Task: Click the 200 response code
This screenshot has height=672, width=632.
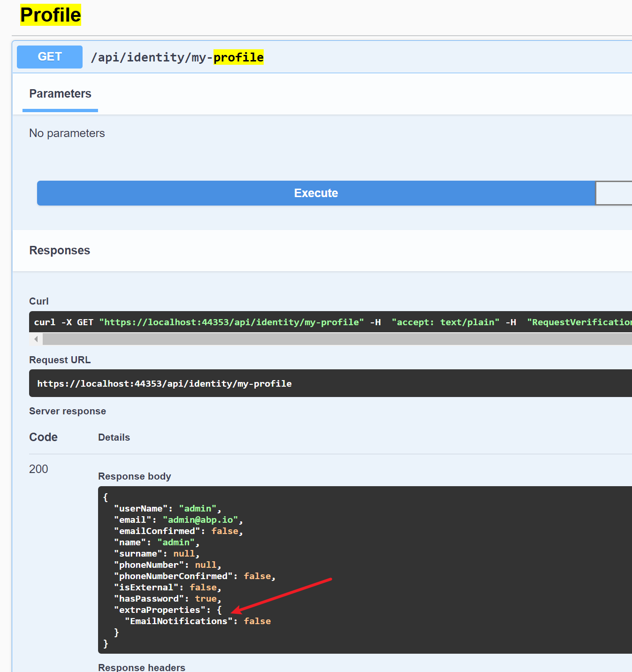Action: (38, 469)
